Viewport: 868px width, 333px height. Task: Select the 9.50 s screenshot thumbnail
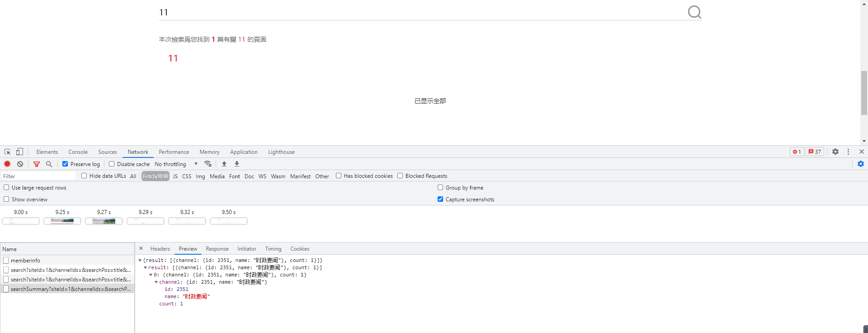tap(229, 221)
